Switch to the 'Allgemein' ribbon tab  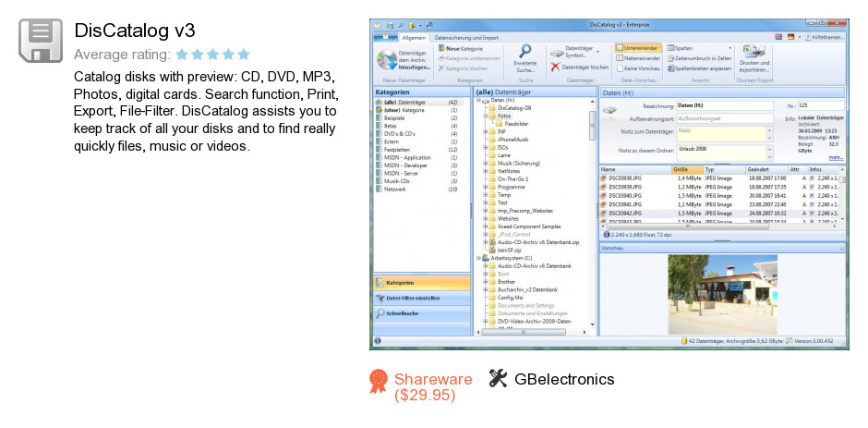(x=414, y=38)
